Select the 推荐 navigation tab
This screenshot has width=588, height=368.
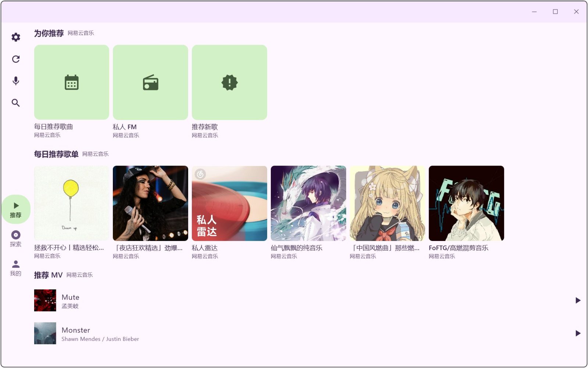pyautogui.click(x=15, y=210)
